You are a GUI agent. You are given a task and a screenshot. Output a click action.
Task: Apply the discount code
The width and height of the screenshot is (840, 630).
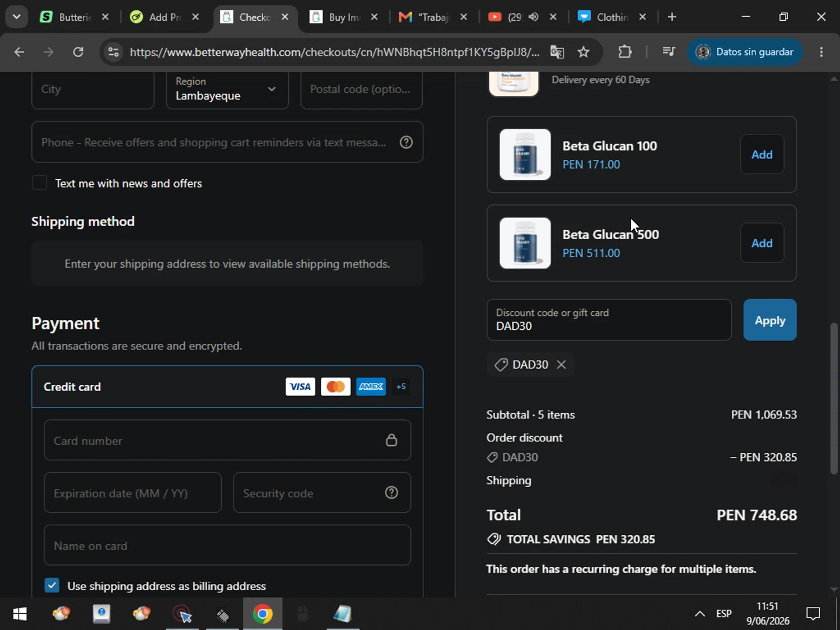tap(770, 320)
